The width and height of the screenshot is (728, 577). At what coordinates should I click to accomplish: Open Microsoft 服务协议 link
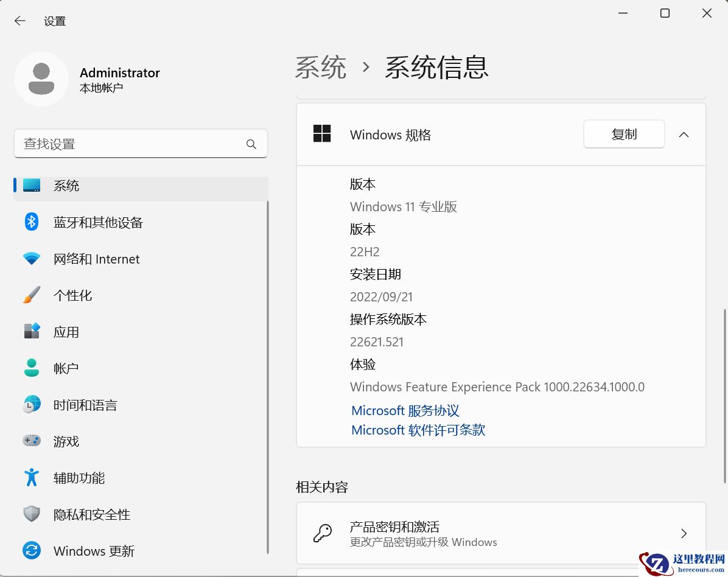(405, 410)
